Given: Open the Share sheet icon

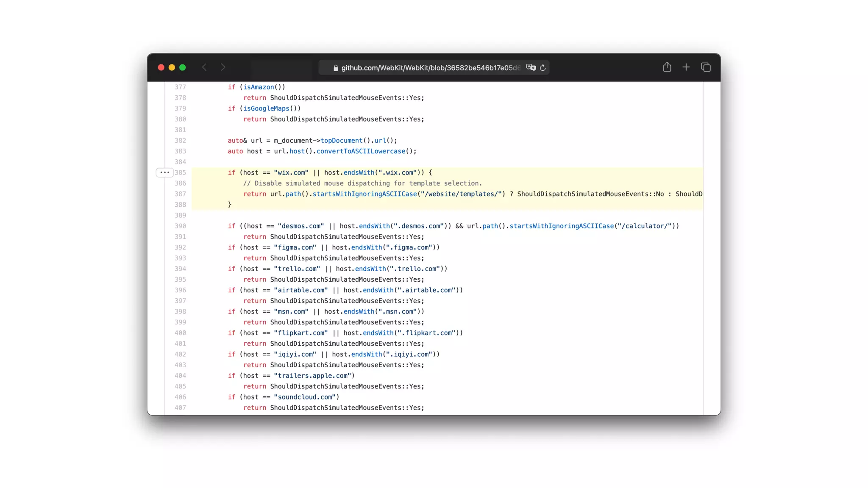Looking at the screenshot, I should tap(667, 67).
